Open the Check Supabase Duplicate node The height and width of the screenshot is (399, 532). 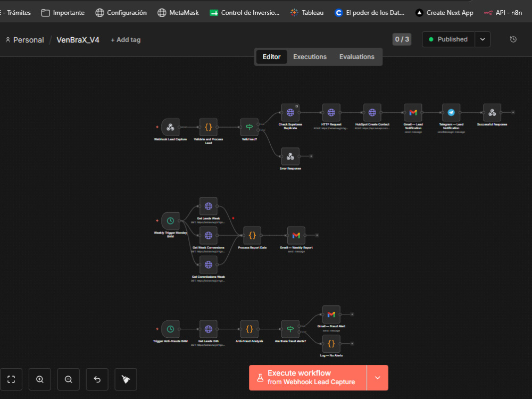coord(290,113)
